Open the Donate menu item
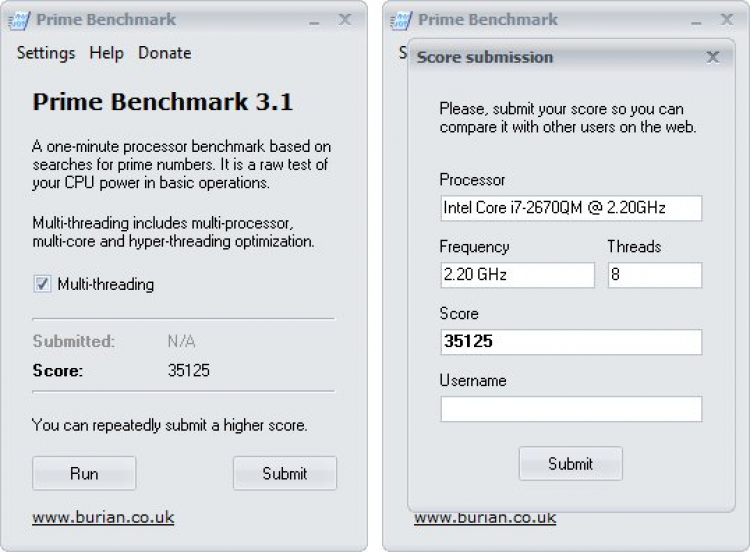750x552 pixels. coord(164,53)
